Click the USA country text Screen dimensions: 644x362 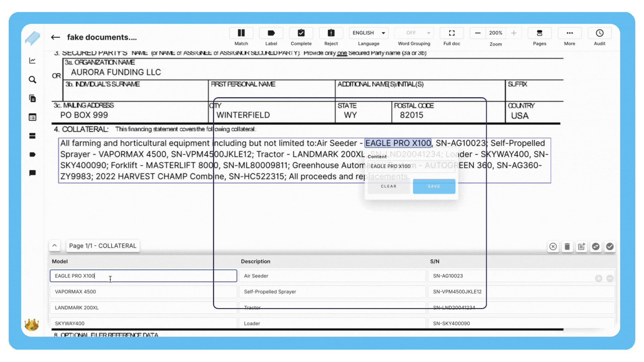(520, 116)
